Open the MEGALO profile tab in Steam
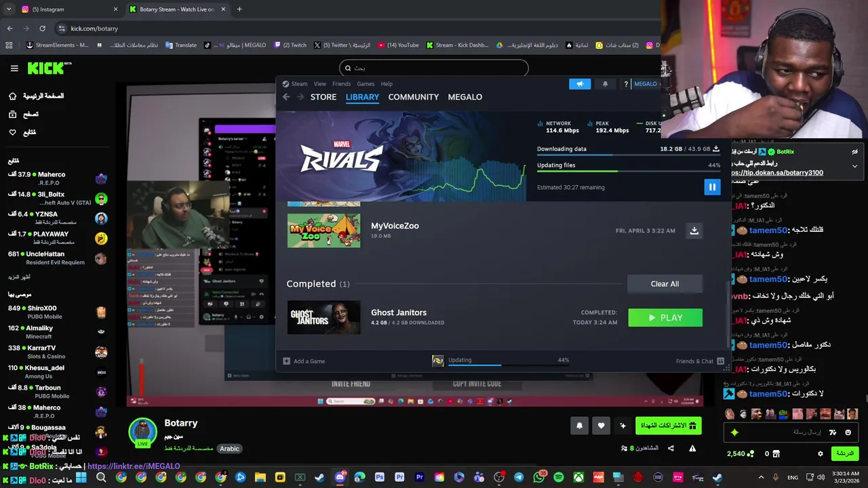Image resolution: width=868 pixels, height=488 pixels. pyautogui.click(x=465, y=97)
